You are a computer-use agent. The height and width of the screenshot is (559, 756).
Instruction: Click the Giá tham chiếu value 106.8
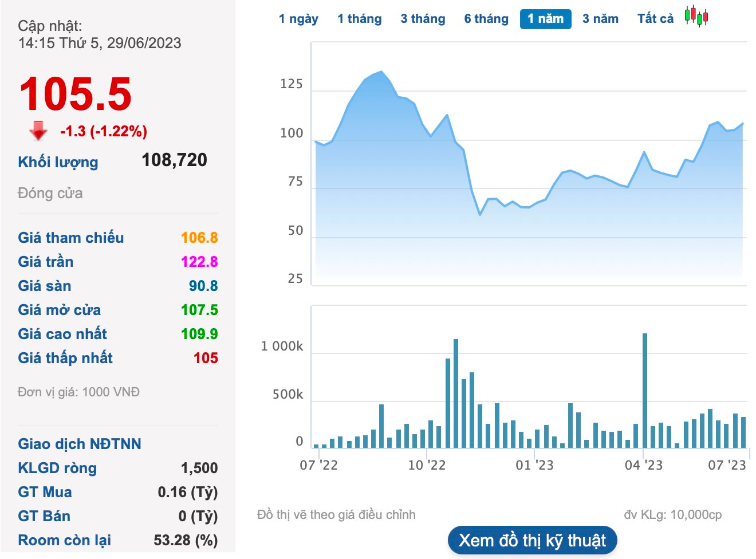click(199, 238)
